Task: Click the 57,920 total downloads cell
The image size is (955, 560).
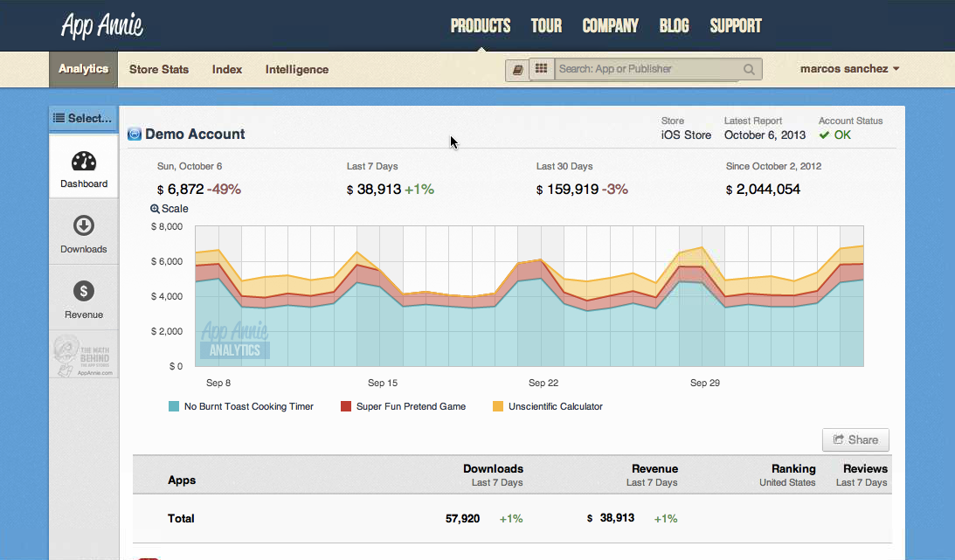Action: [x=462, y=519]
